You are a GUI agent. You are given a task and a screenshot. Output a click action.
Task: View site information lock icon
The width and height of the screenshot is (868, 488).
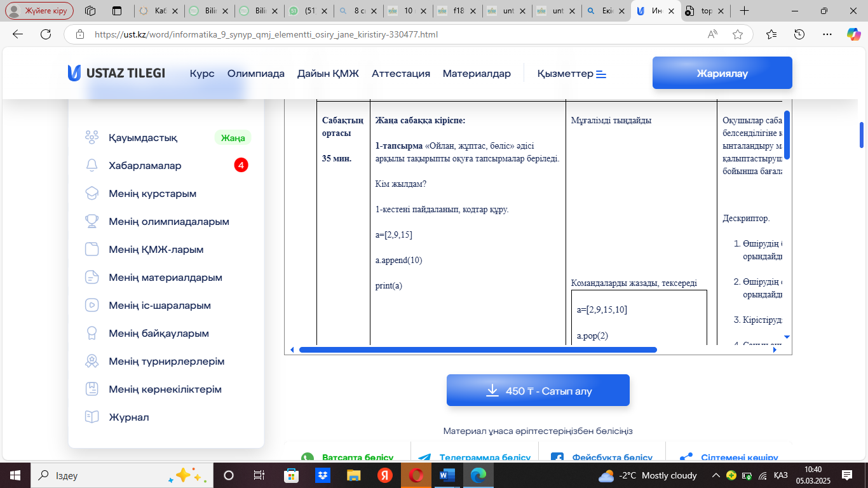click(79, 34)
